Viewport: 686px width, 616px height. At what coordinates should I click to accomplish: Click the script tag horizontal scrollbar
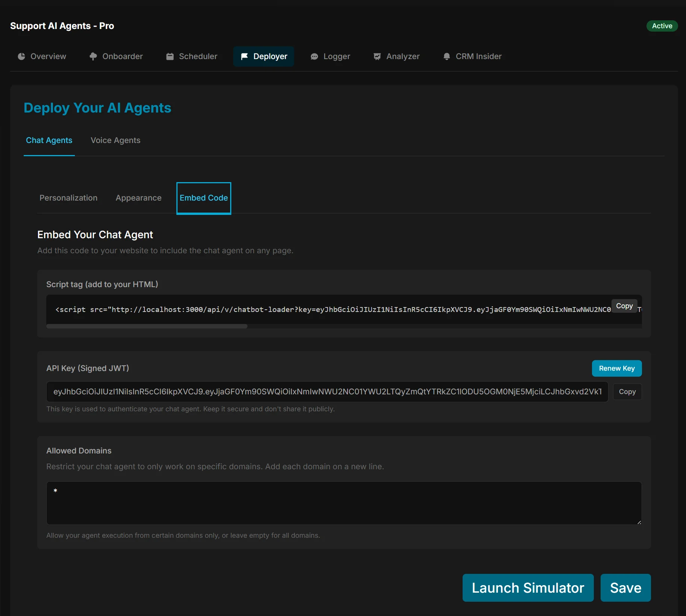point(147,326)
